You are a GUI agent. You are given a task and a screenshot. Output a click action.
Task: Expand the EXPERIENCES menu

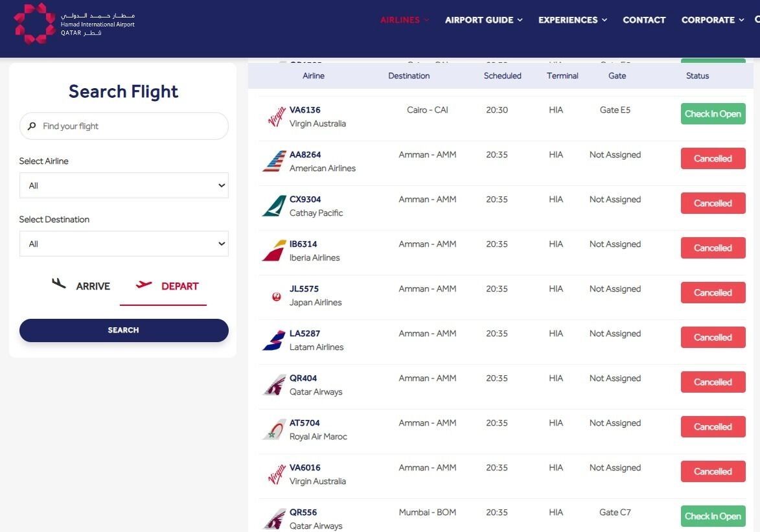pyautogui.click(x=572, y=20)
